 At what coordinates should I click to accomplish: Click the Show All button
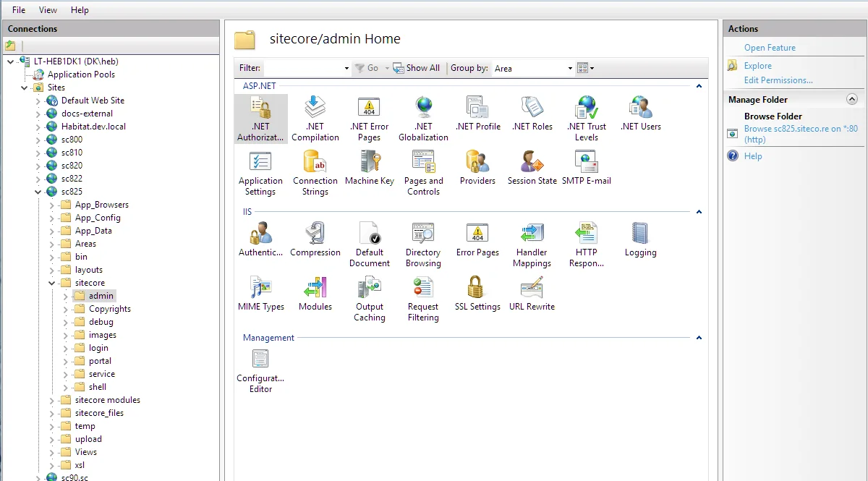coord(417,68)
